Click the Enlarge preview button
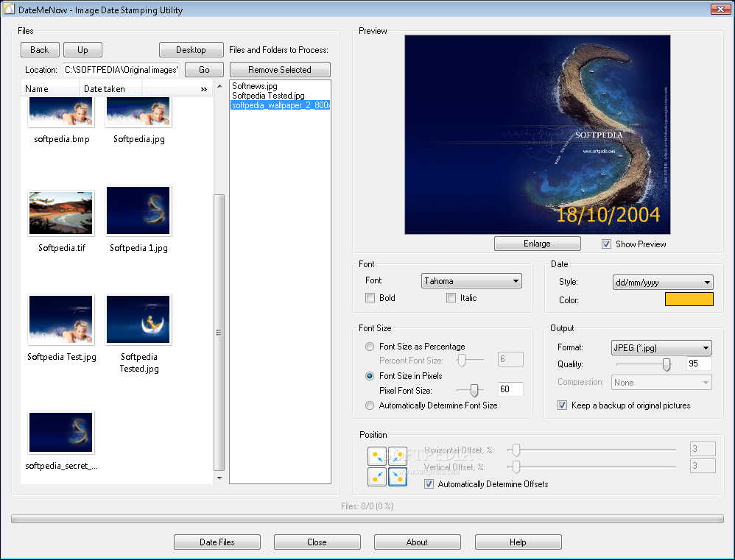 tap(537, 244)
